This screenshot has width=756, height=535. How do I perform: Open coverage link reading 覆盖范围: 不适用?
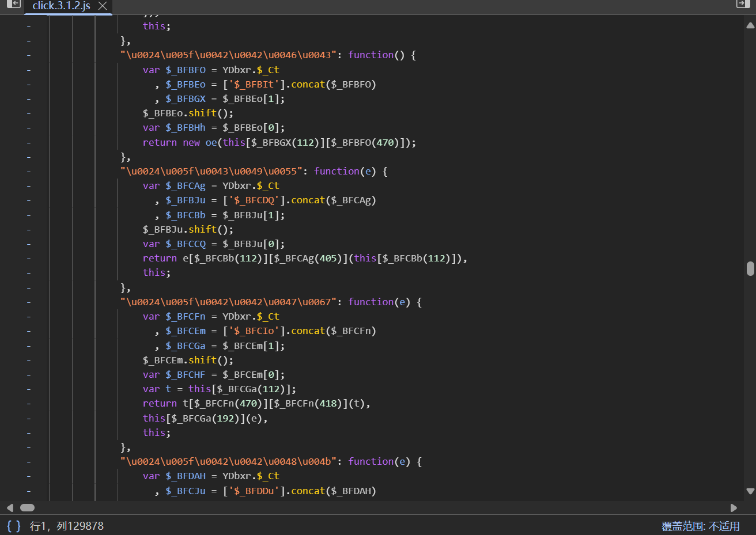[x=700, y=526]
